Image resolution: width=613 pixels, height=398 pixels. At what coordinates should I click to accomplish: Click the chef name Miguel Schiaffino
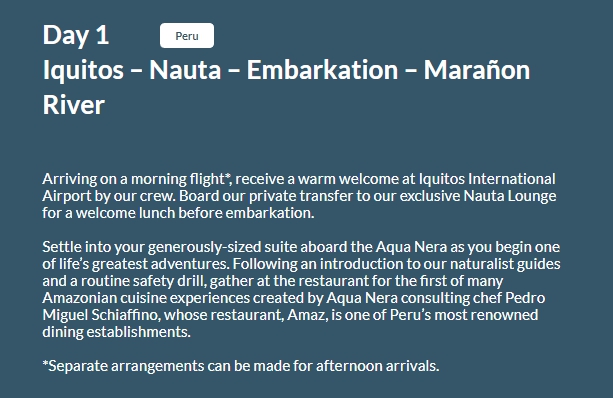click(x=101, y=315)
